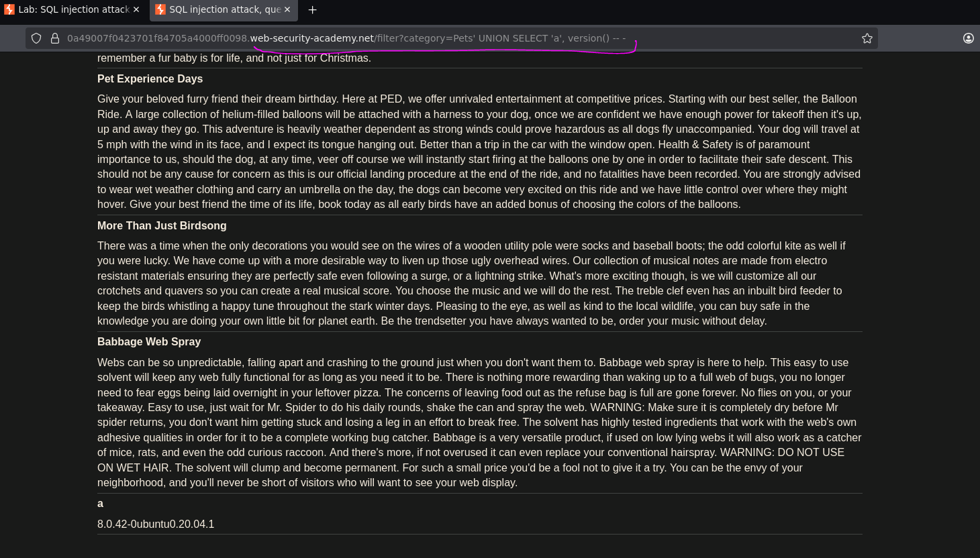Click the injected 'a' row title
980x558 pixels.
pos(100,504)
